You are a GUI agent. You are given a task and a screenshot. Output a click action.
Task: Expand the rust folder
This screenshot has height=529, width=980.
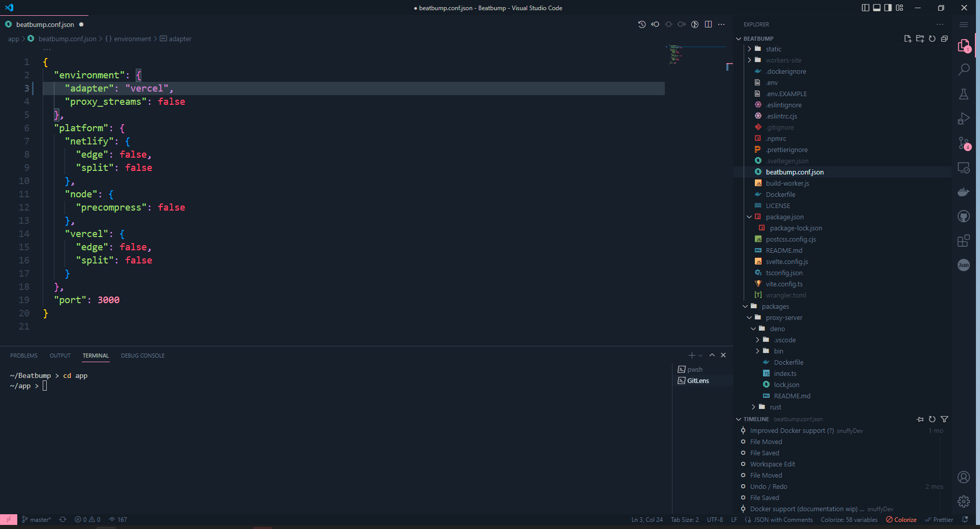(x=753, y=407)
